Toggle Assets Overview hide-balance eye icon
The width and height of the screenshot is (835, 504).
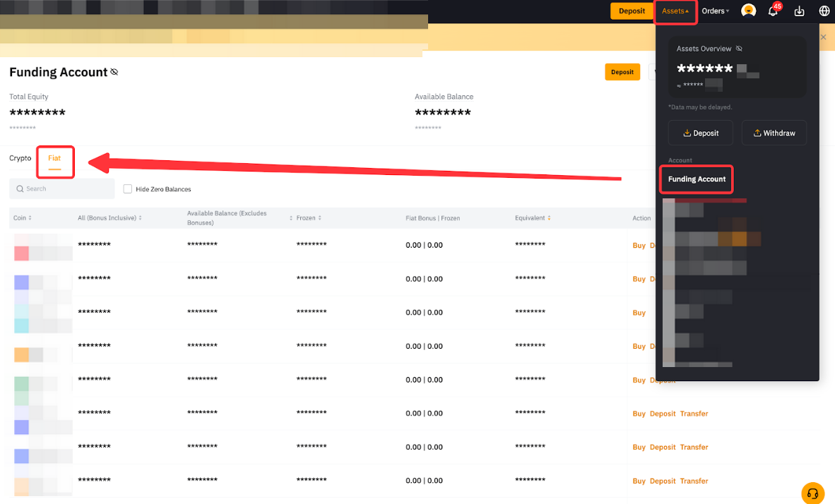point(739,49)
